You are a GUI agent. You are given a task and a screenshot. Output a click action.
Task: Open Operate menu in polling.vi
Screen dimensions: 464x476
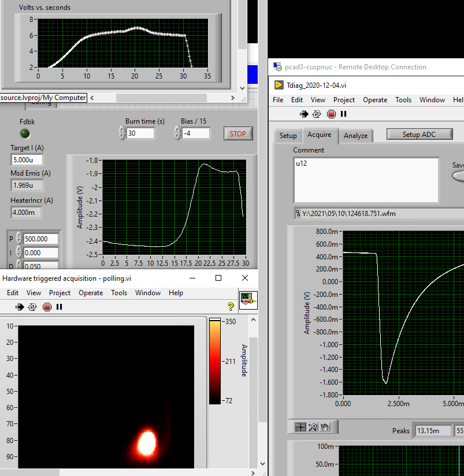(91, 293)
